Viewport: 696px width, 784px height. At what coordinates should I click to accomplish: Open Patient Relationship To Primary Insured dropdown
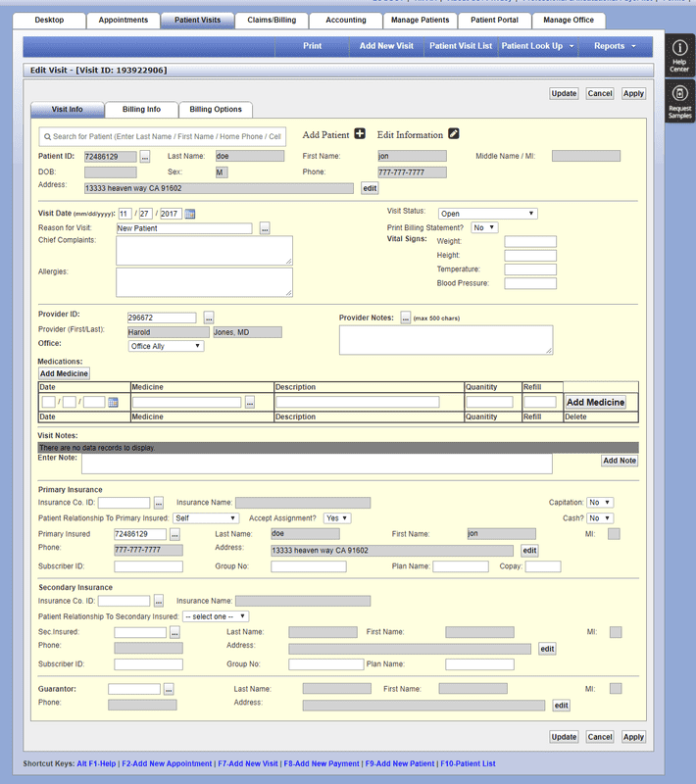(x=206, y=518)
